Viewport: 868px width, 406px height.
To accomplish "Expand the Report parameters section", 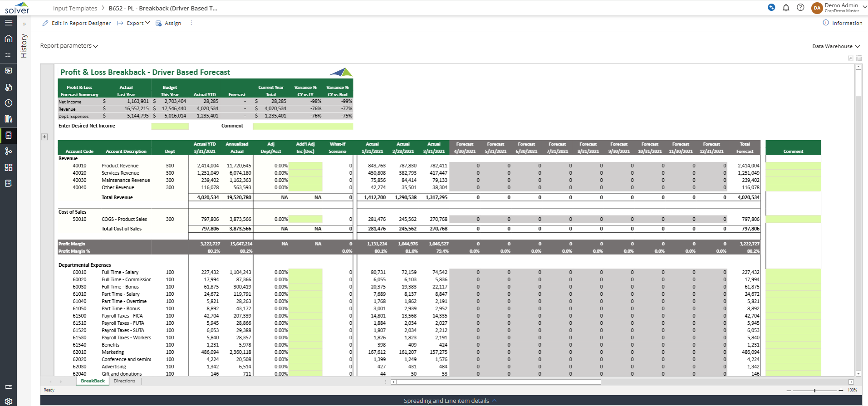I will click(69, 46).
